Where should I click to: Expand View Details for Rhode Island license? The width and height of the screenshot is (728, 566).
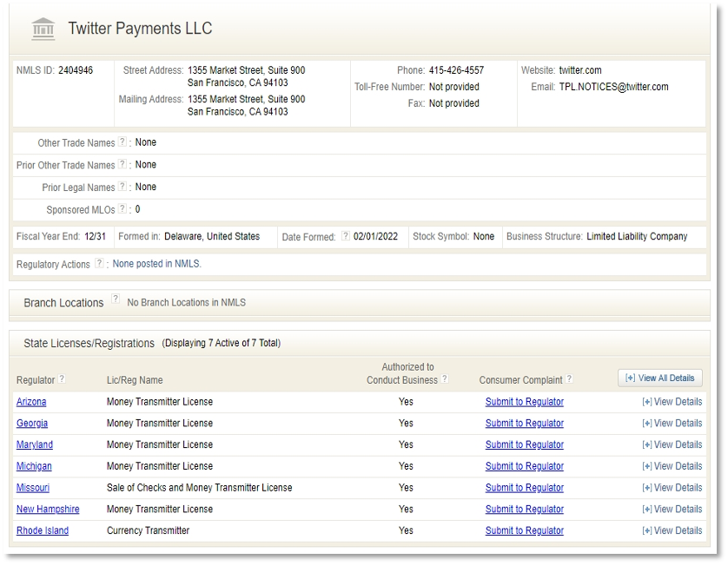pos(672,530)
